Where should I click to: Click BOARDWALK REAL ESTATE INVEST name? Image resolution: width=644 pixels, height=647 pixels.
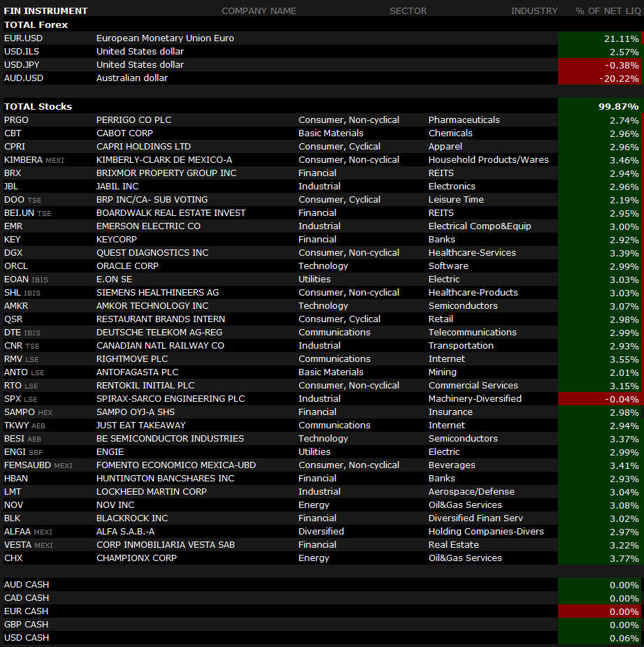171,213
